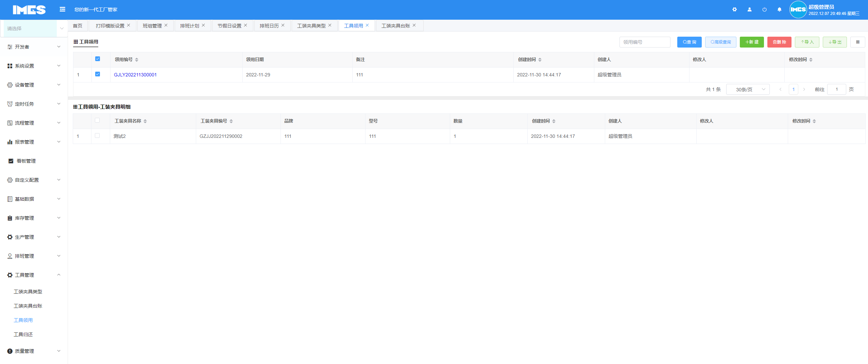The image size is (868, 364).
Task: Open 工装夹具类型 submenu item
Action: pyautogui.click(x=28, y=292)
